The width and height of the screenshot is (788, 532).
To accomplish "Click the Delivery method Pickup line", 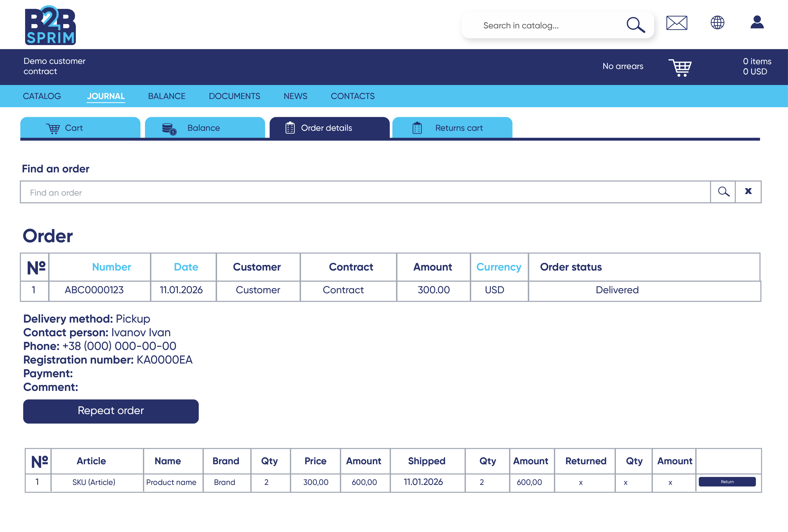I will pyautogui.click(x=87, y=319).
